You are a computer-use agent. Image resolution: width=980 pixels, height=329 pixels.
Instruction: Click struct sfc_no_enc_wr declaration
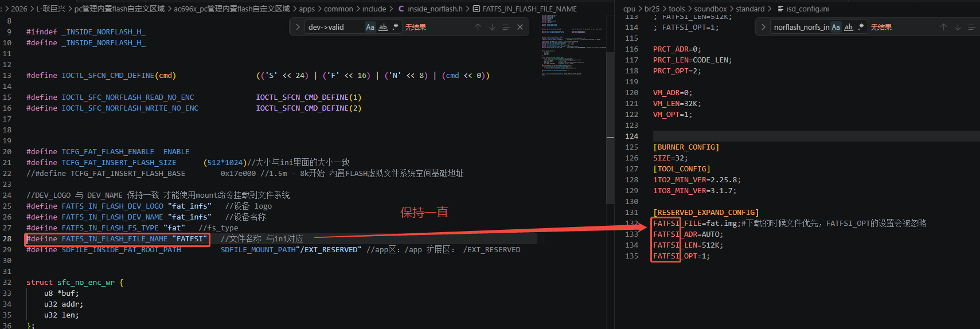tap(75, 282)
